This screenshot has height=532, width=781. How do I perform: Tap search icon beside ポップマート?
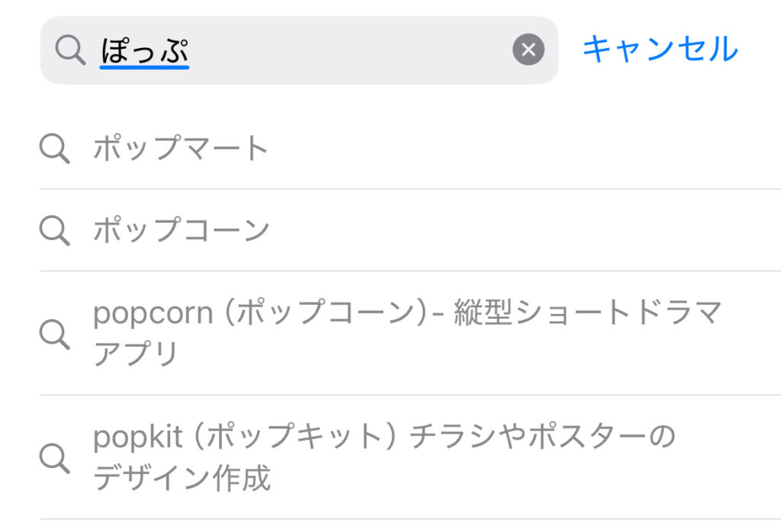(x=55, y=149)
